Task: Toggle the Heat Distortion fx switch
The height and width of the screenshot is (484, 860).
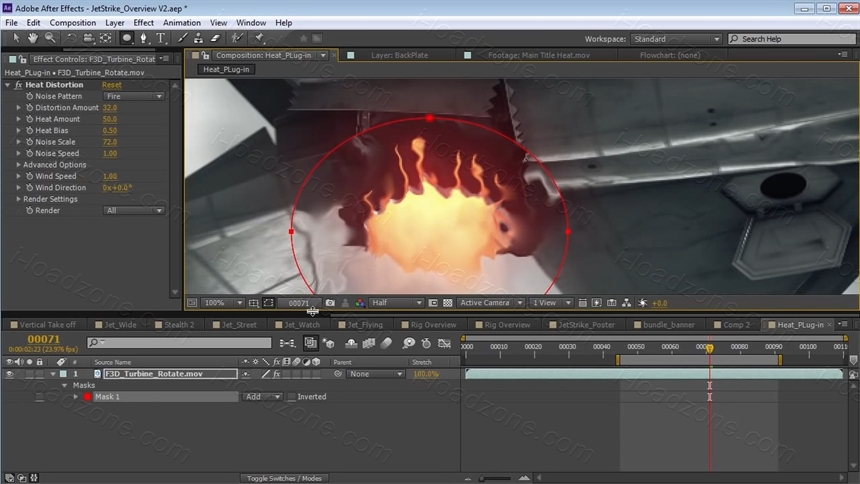Action: click(18, 85)
